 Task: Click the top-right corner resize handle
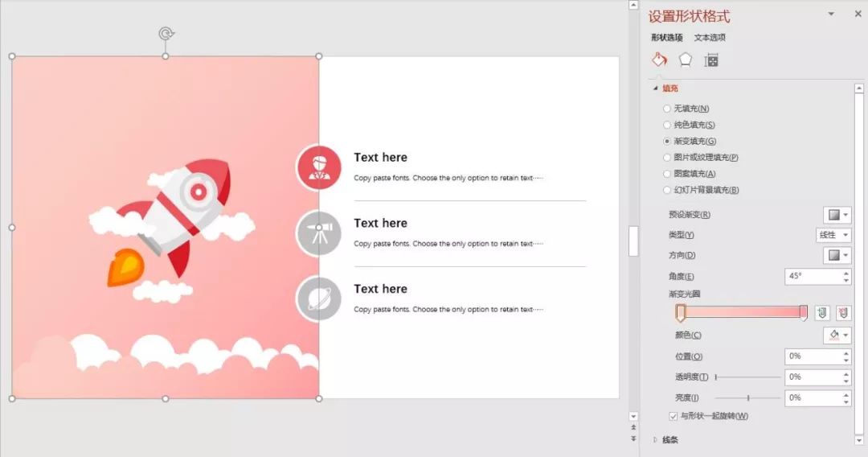[x=319, y=56]
